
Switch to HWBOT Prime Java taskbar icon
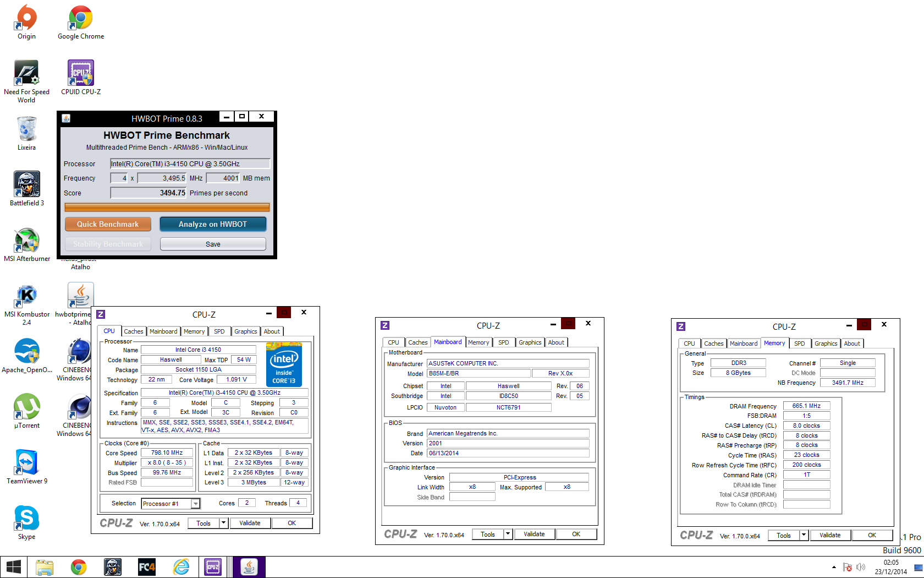249,567
